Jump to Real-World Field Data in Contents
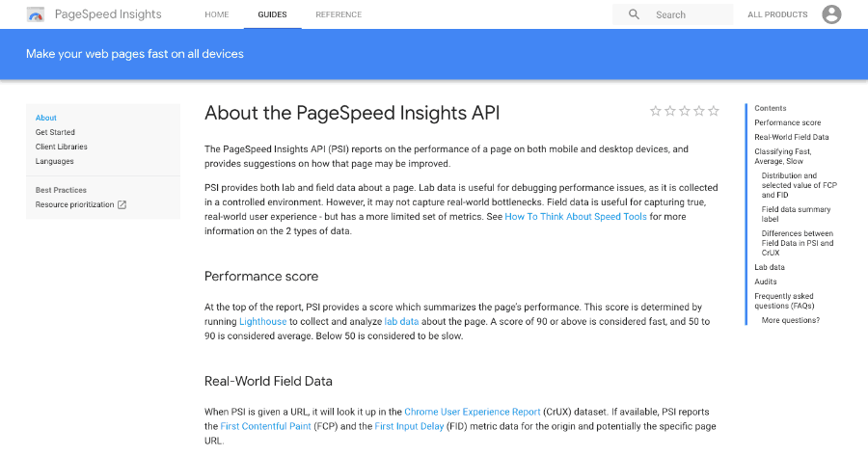 pyautogui.click(x=791, y=137)
